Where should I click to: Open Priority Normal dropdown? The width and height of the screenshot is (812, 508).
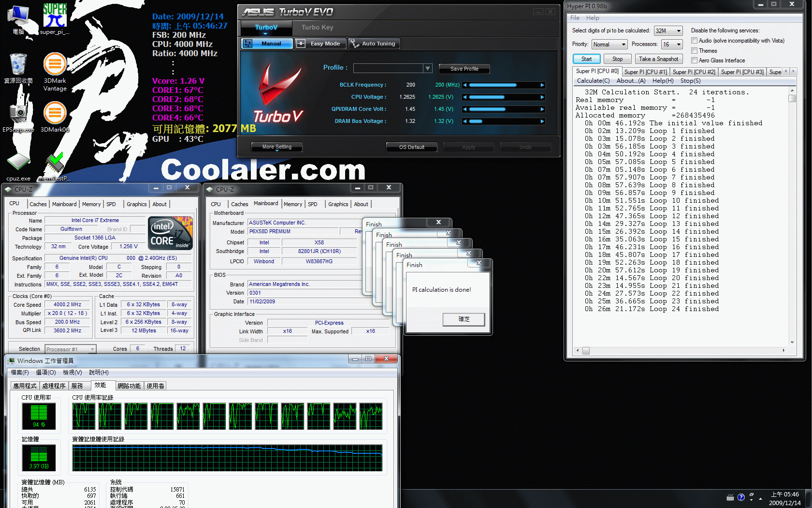tap(609, 44)
